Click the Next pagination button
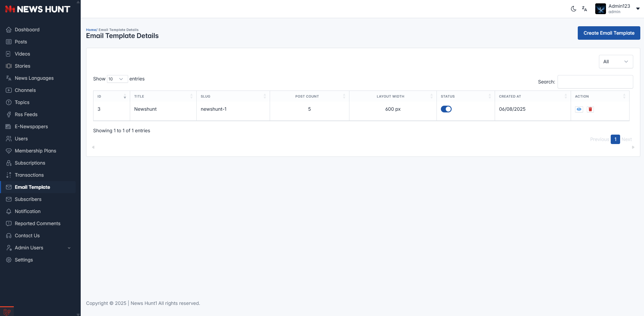This screenshot has height=316, width=644. click(x=627, y=139)
